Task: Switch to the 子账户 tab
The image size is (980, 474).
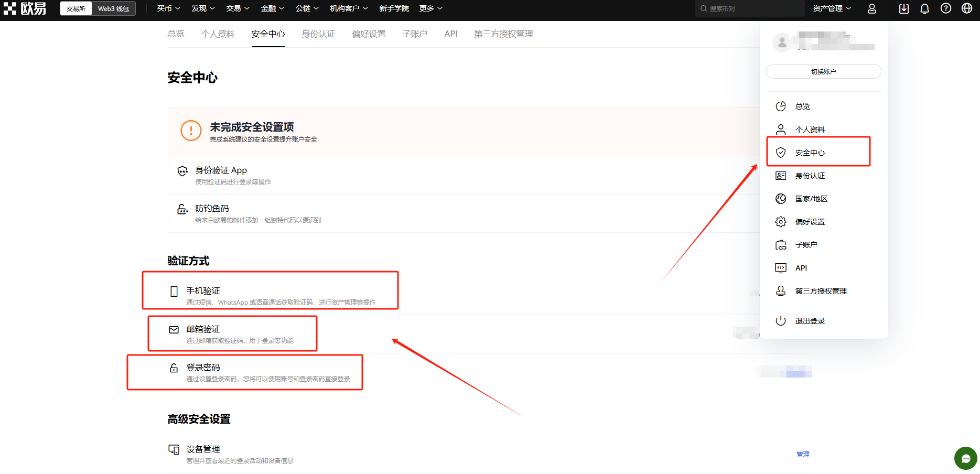Action: pyautogui.click(x=415, y=34)
